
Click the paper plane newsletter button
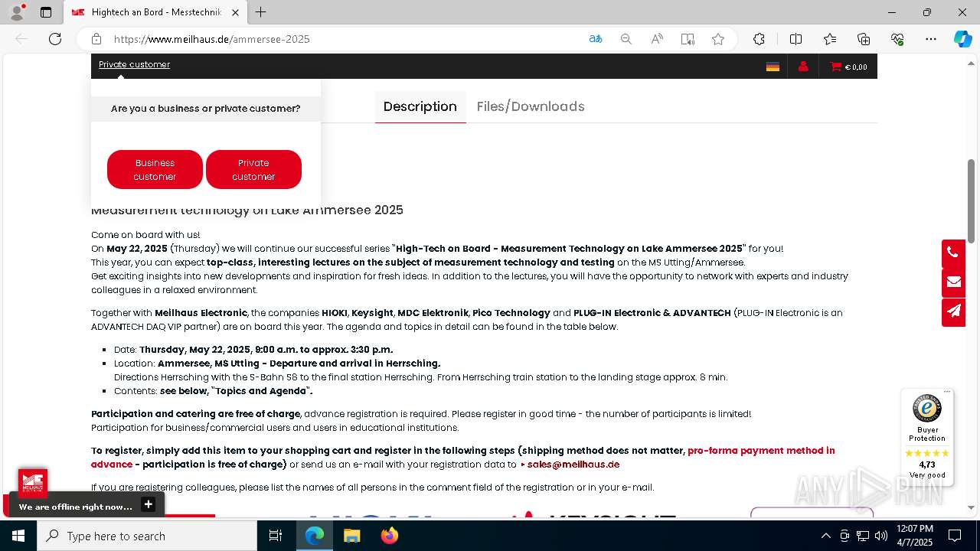pyautogui.click(x=953, y=312)
